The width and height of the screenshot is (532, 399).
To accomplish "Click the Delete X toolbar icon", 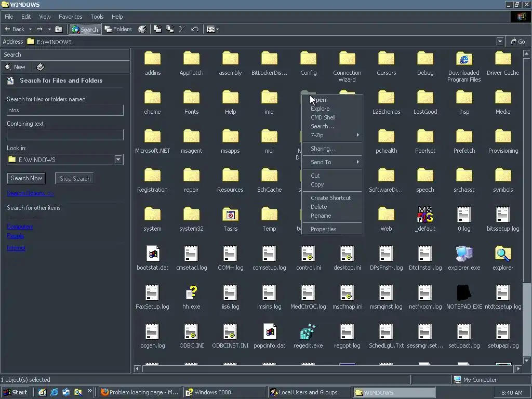I will 182,29.
